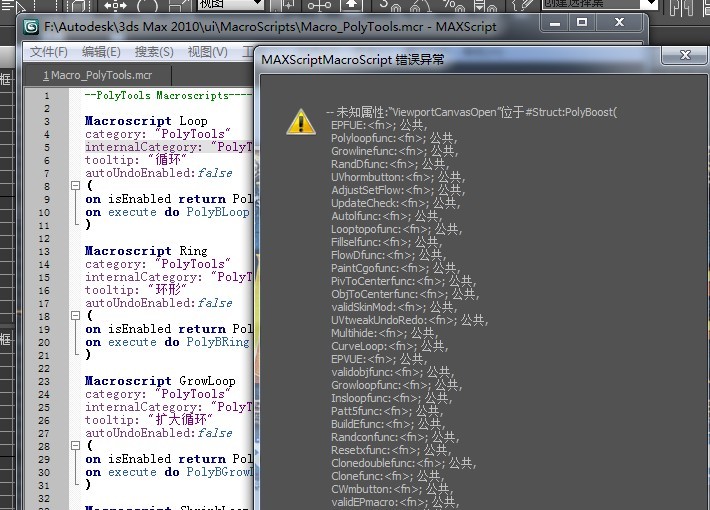Screen dimensions: 710x510
Task: Click Edit Named Selection Sets icon
Action: click(x=521, y=5)
